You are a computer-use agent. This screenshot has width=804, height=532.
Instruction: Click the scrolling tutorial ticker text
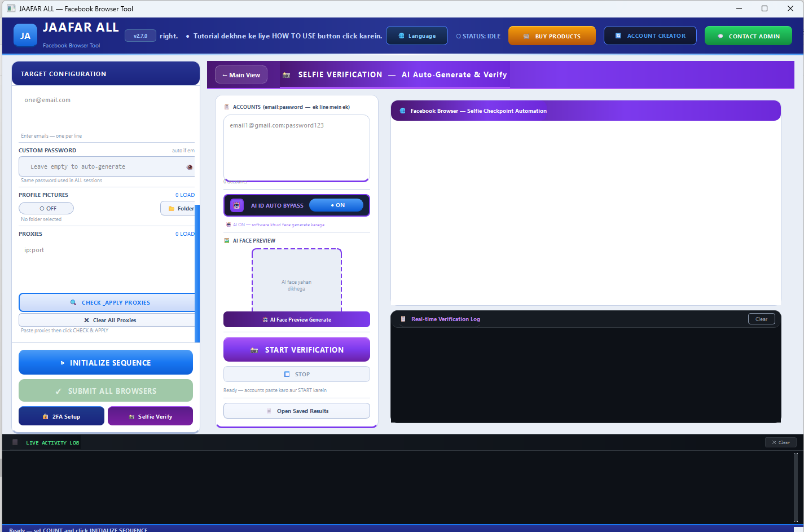pos(271,36)
